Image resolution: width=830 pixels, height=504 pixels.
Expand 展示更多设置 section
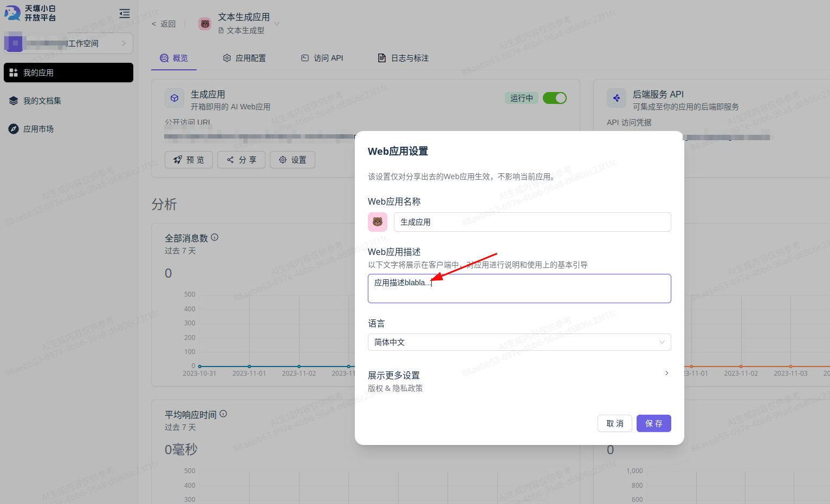pos(520,381)
